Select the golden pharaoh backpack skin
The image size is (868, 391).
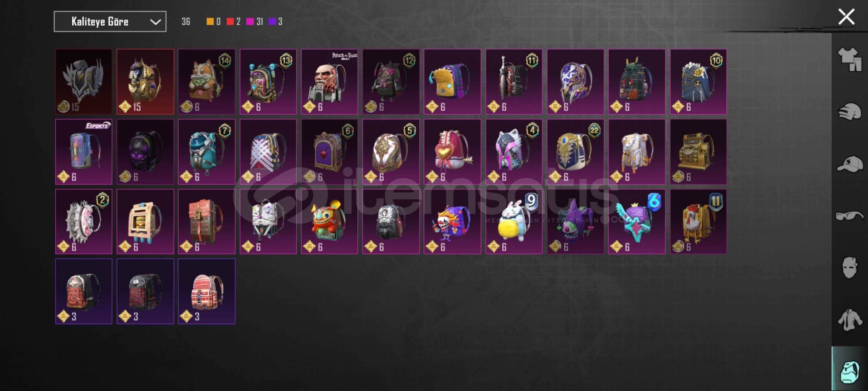145,82
